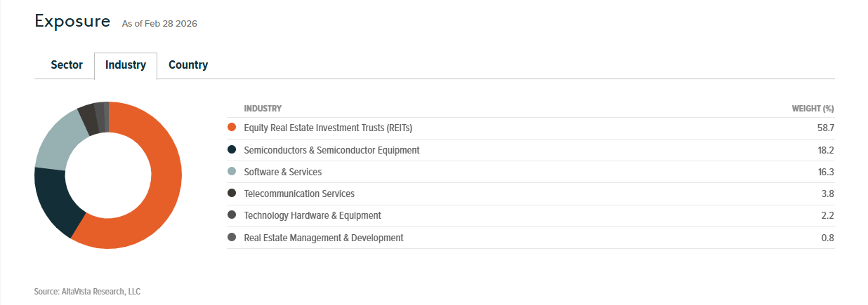The image size is (868, 305).
Task: Click the Exposure section heading
Action: (72, 21)
